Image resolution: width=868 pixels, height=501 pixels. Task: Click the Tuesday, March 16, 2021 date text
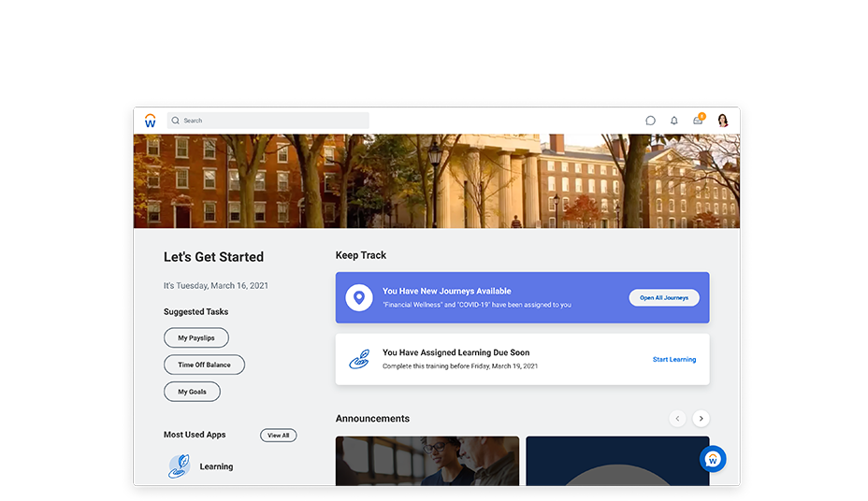click(216, 285)
